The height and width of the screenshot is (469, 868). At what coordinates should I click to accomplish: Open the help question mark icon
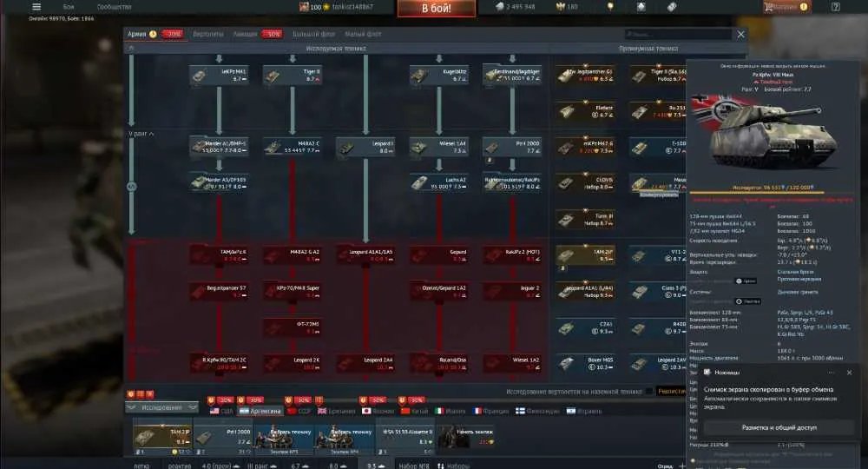(835, 7)
